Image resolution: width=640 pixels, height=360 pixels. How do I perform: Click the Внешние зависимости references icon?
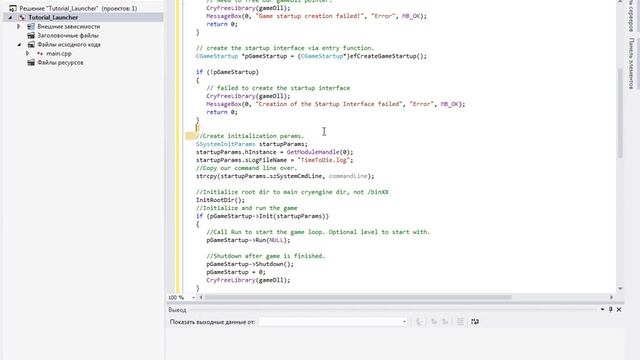tap(31, 27)
